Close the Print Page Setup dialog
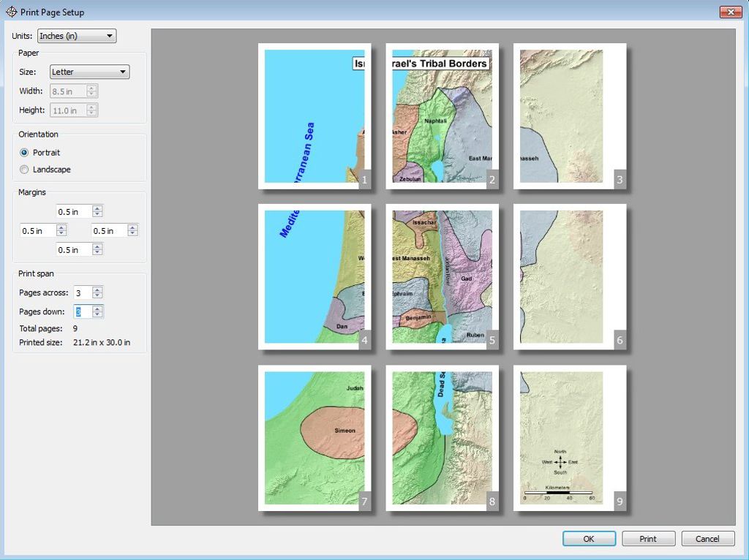The image size is (749, 560). (731, 12)
